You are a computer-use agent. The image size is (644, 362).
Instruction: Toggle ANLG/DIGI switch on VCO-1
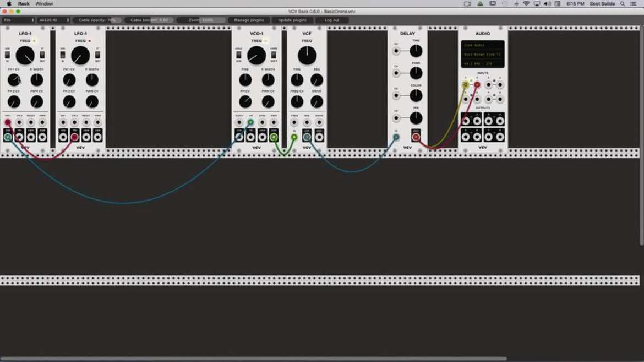pyautogui.click(x=239, y=55)
